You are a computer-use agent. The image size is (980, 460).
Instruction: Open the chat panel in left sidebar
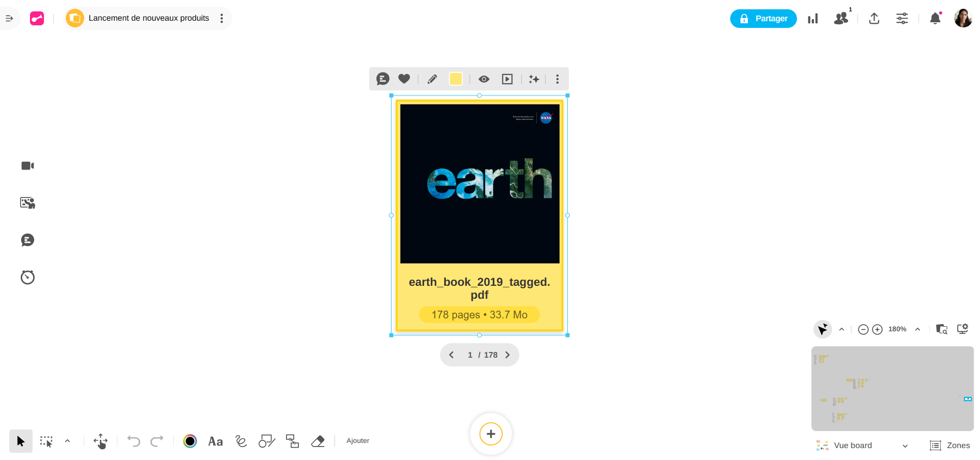coord(27,240)
